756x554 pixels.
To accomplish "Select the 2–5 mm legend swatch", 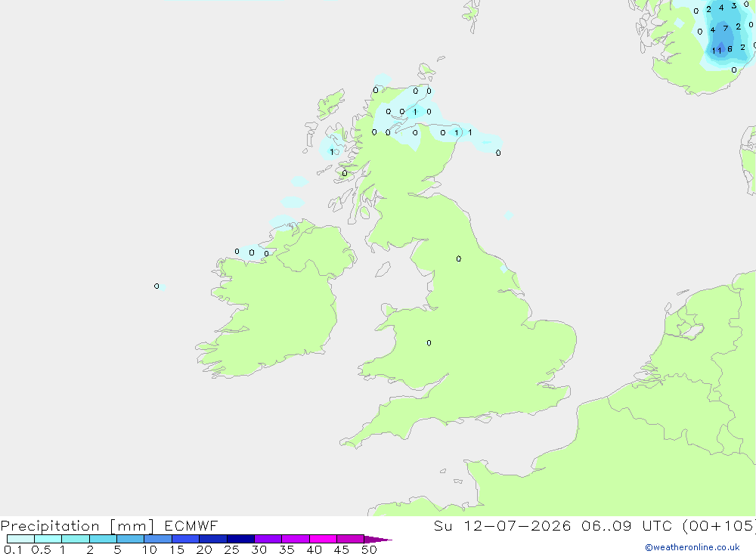I will 103,539.
